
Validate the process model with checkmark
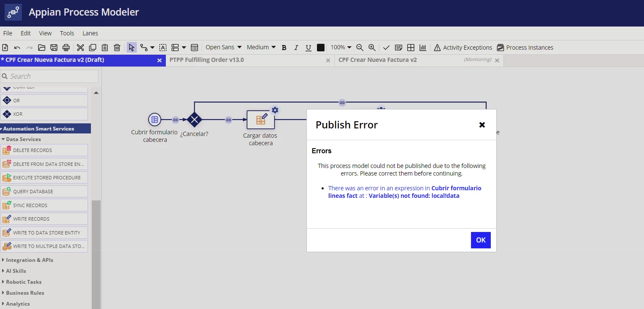click(x=386, y=48)
